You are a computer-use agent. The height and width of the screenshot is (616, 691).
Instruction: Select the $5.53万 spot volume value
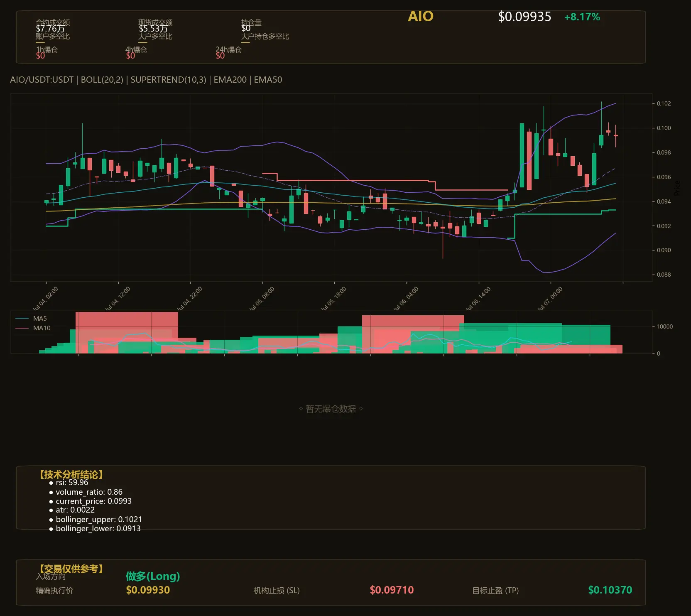click(x=153, y=29)
